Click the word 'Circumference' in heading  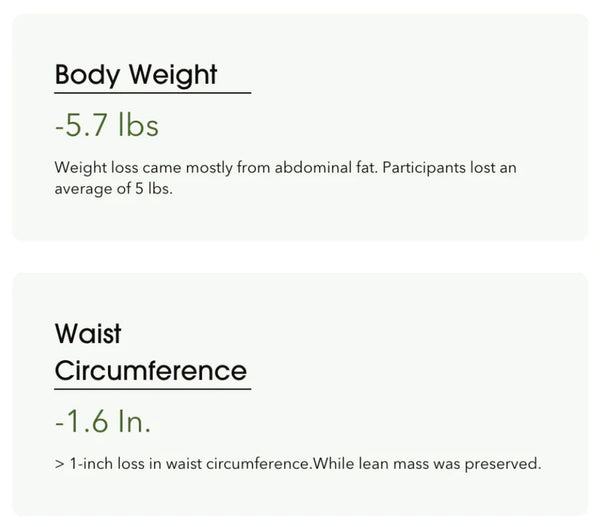151,371
